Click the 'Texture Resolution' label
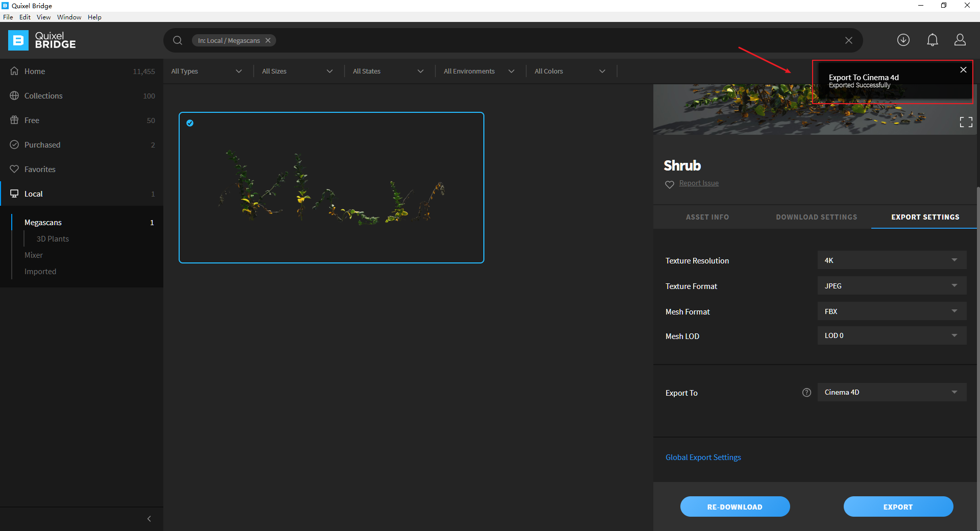 (697, 261)
